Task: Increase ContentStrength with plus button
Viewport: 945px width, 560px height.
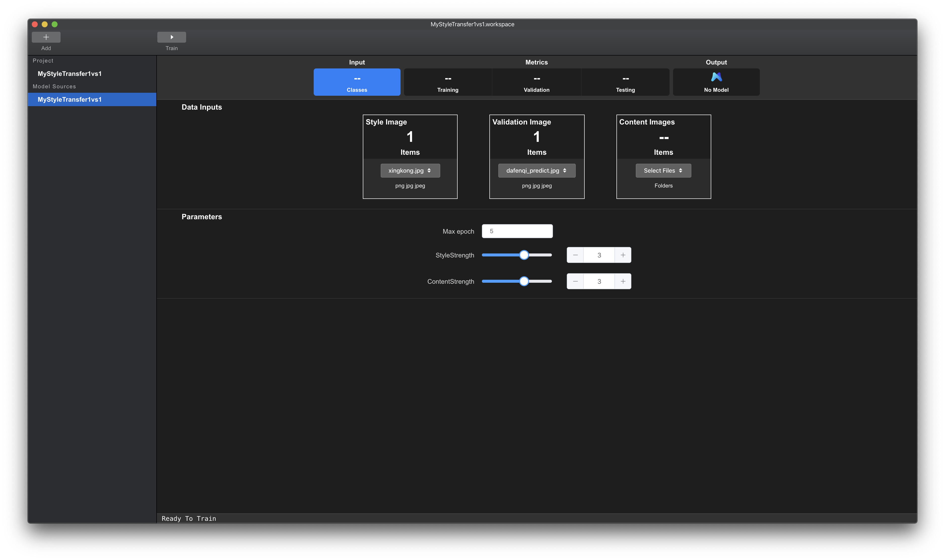Action: pyautogui.click(x=623, y=281)
